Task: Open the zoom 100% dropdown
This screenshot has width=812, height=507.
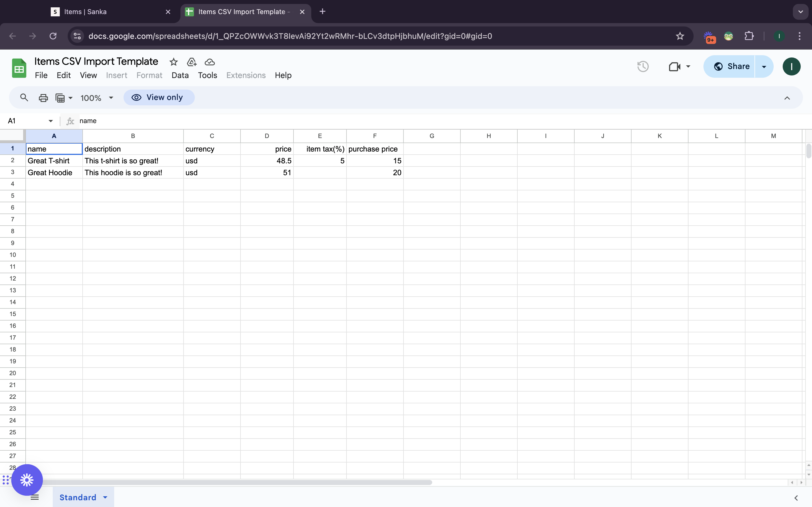Action: click(x=97, y=98)
